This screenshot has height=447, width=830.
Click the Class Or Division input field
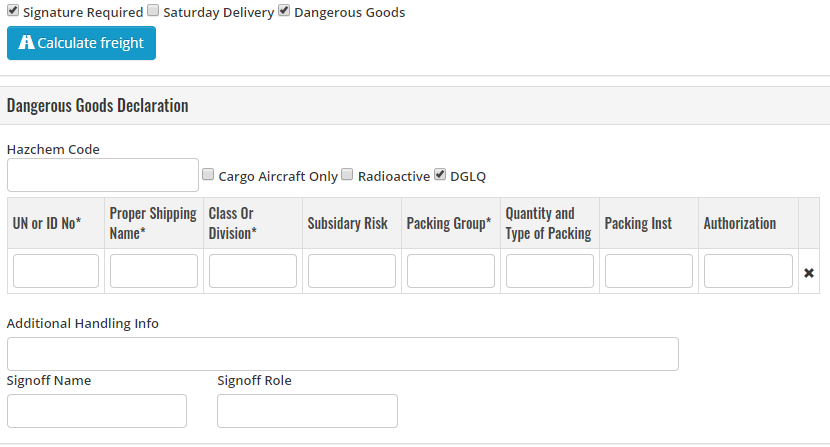click(253, 271)
